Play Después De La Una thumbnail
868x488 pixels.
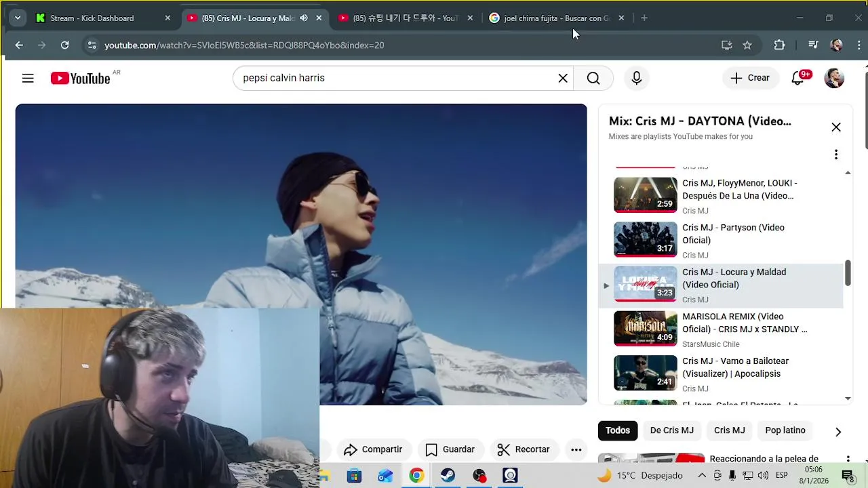pyautogui.click(x=646, y=195)
